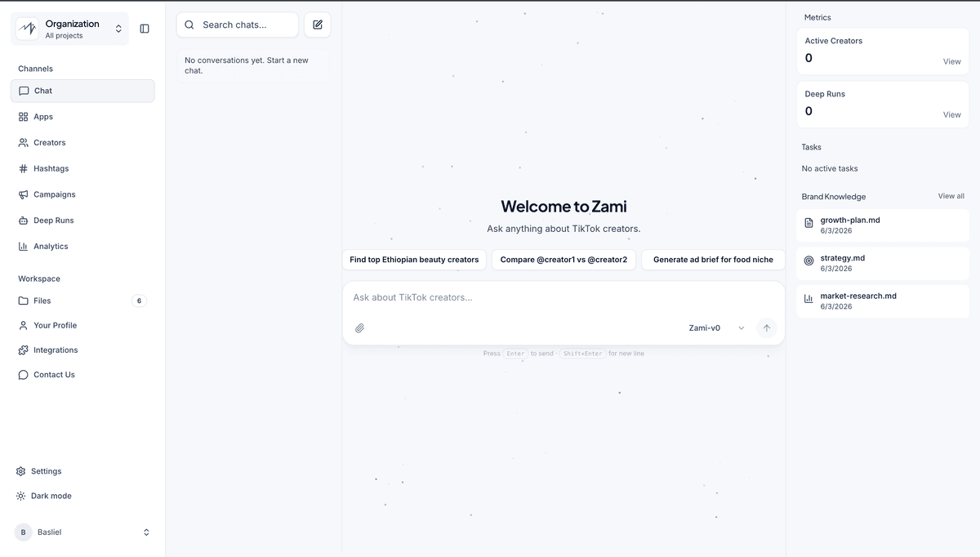Choose 'Compare @creator1 vs @creator2' suggestion
Image resolution: width=980 pixels, height=557 pixels.
[x=563, y=260]
